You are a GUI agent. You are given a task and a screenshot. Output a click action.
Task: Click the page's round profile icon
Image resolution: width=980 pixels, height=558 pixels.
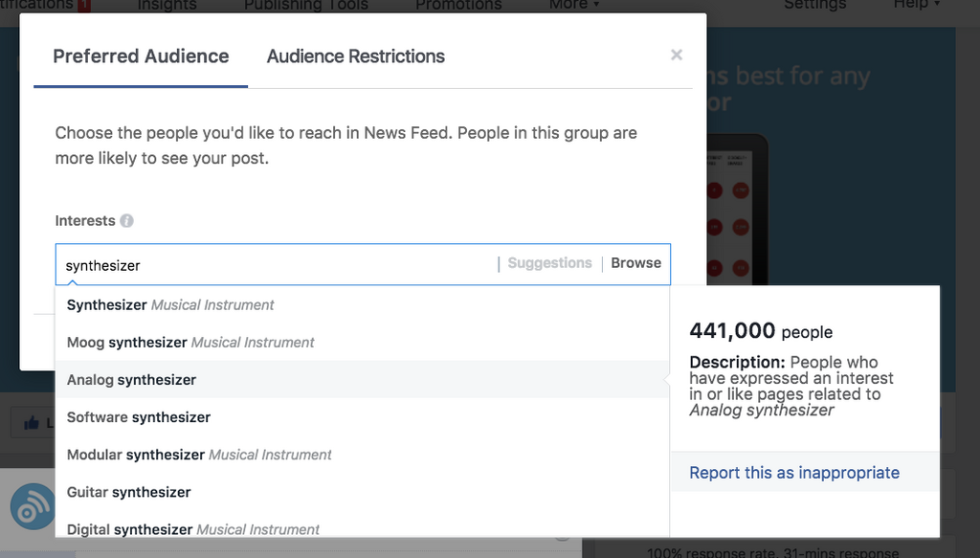[32, 506]
